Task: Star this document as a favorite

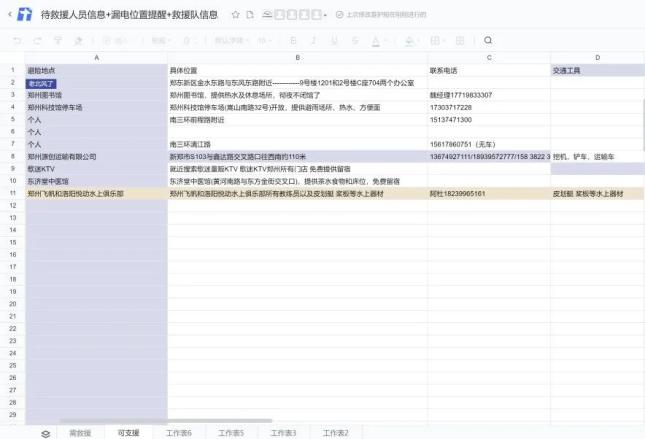Action: coord(235,15)
